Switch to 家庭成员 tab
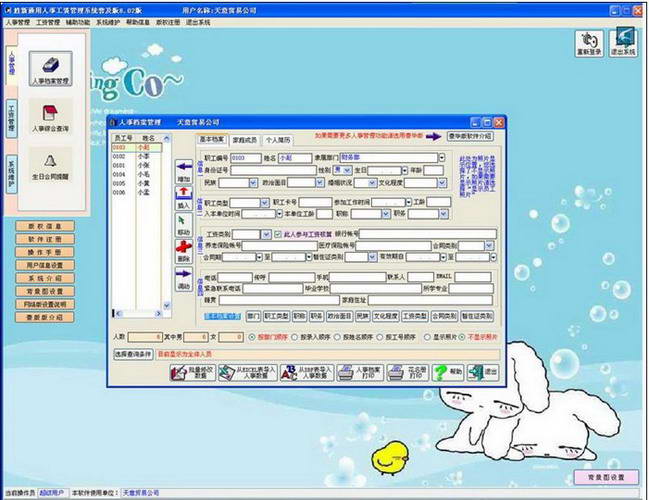Image resolution: width=649 pixels, height=500 pixels. coord(245,140)
